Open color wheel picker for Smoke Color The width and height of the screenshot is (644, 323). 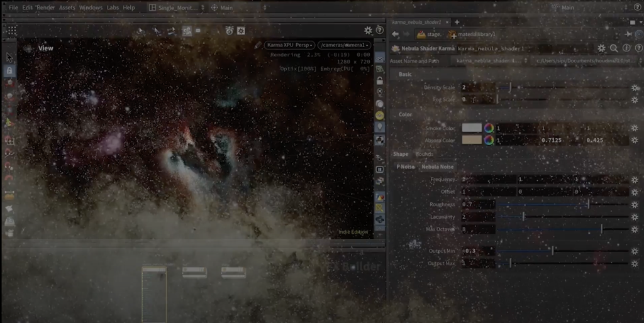click(488, 128)
